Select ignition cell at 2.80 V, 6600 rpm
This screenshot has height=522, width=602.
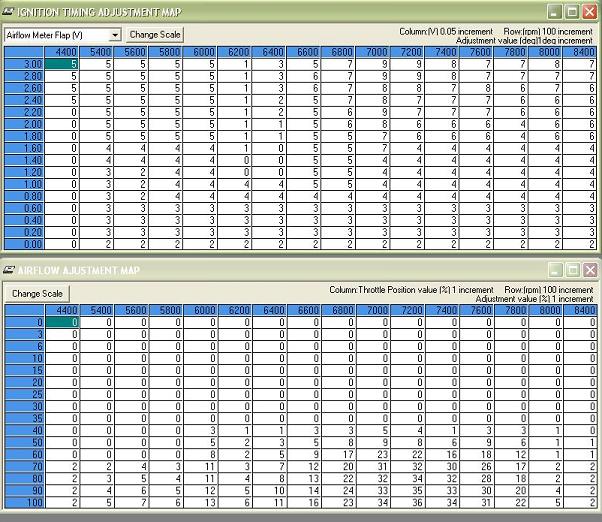click(304, 76)
